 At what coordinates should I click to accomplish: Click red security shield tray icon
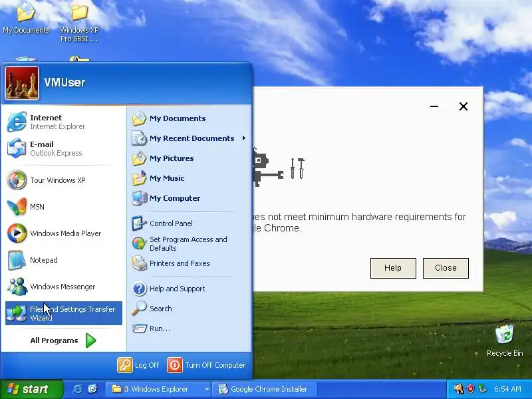tap(470, 389)
